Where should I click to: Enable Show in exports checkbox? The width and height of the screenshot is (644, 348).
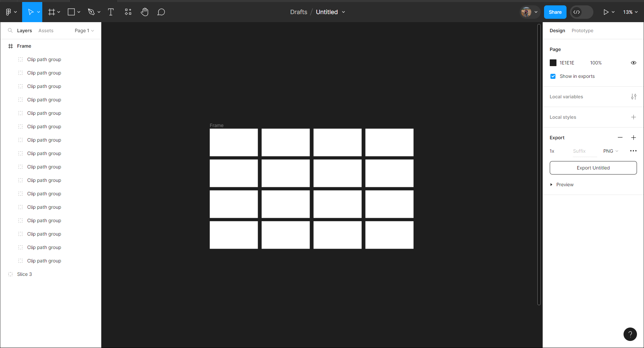552,76
